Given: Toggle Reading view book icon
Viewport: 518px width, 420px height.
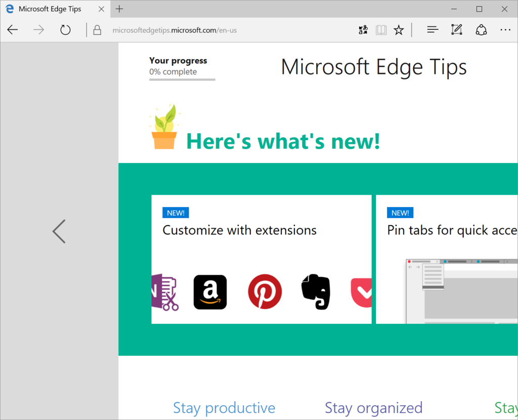Looking at the screenshot, I should (381, 30).
